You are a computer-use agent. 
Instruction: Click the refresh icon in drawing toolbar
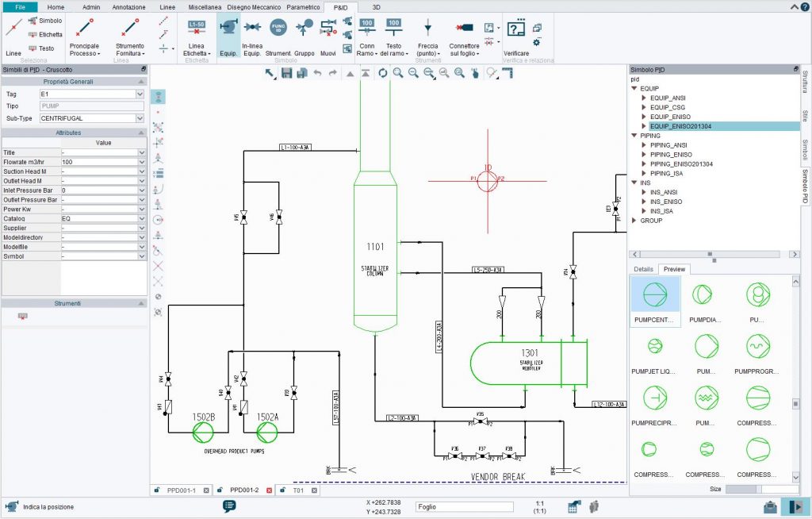coord(382,73)
